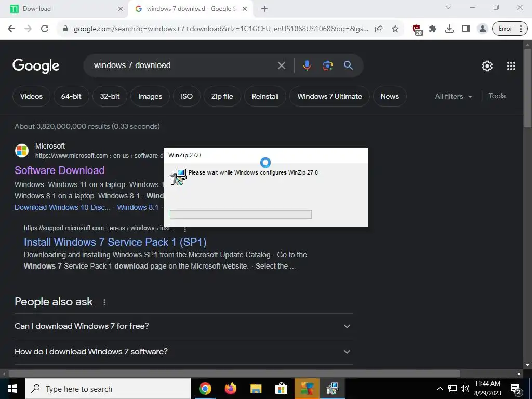Screen dimensions: 532x399
Task: Reload the current page
Action: point(45,29)
